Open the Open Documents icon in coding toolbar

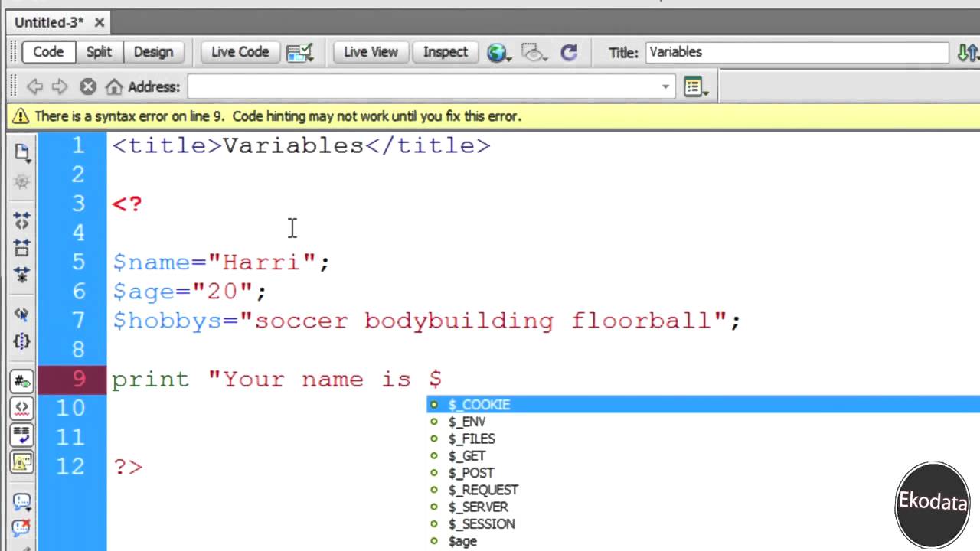pyautogui.click(x=21, y=152)
